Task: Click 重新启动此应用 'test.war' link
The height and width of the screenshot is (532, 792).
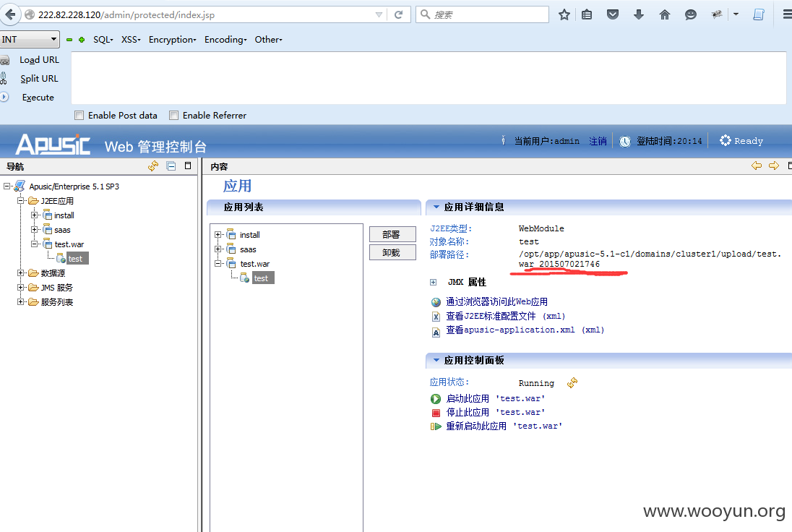Action: point(504,426)
